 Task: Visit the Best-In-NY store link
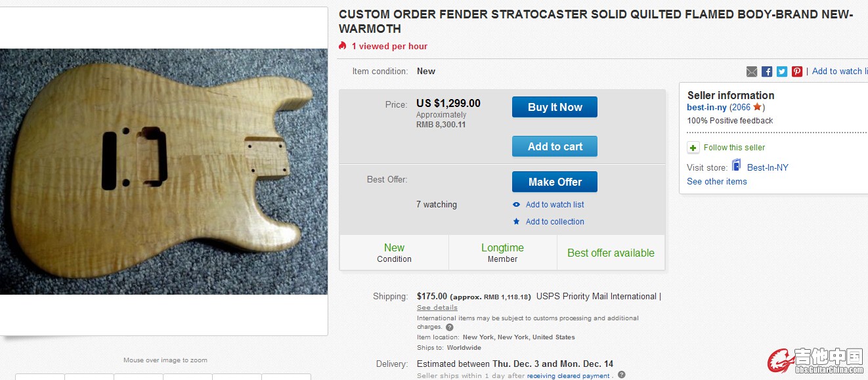pos(768,167)
